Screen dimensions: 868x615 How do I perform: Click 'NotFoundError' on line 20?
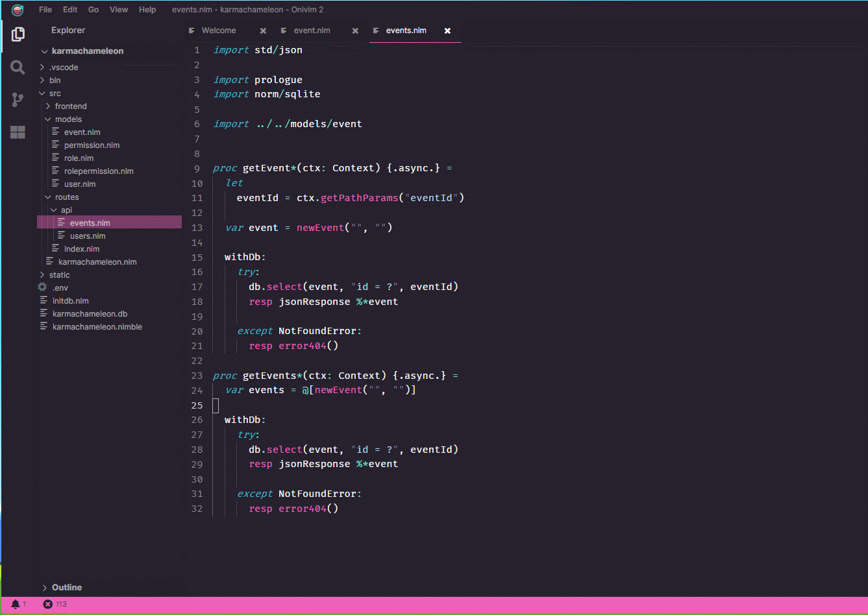click(x=317, y=331)
